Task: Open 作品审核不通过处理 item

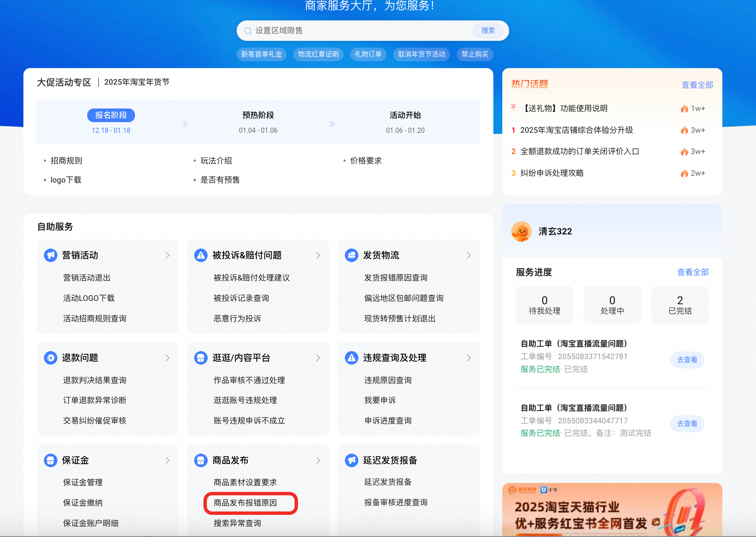Action: point(249,380)
